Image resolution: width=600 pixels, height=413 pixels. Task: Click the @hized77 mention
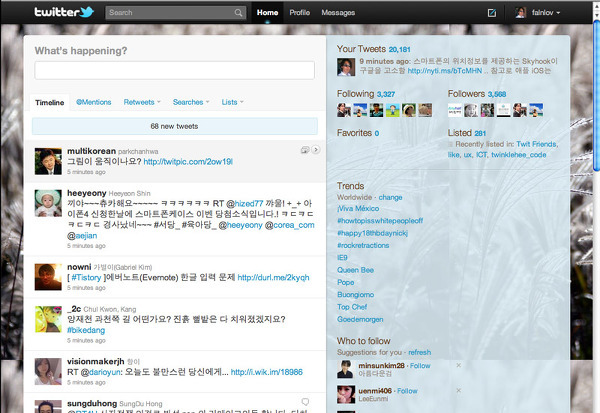pos(245,204)
